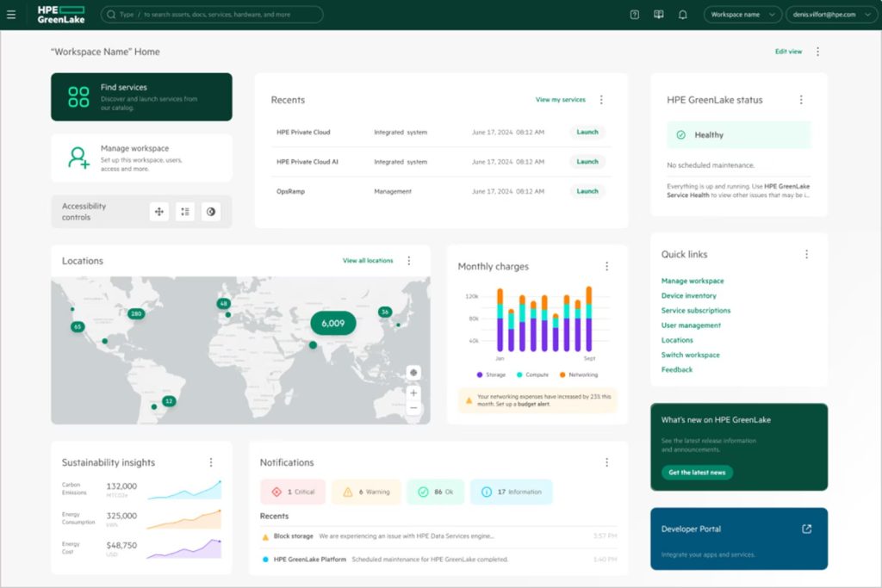Click the 6,009 location cluster on map

click(332, 324)
